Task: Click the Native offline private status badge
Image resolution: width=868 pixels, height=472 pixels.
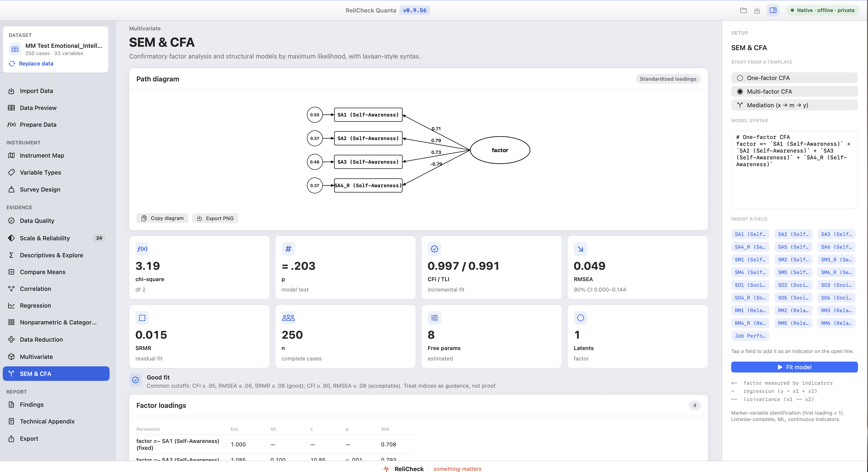Action: 822,10
